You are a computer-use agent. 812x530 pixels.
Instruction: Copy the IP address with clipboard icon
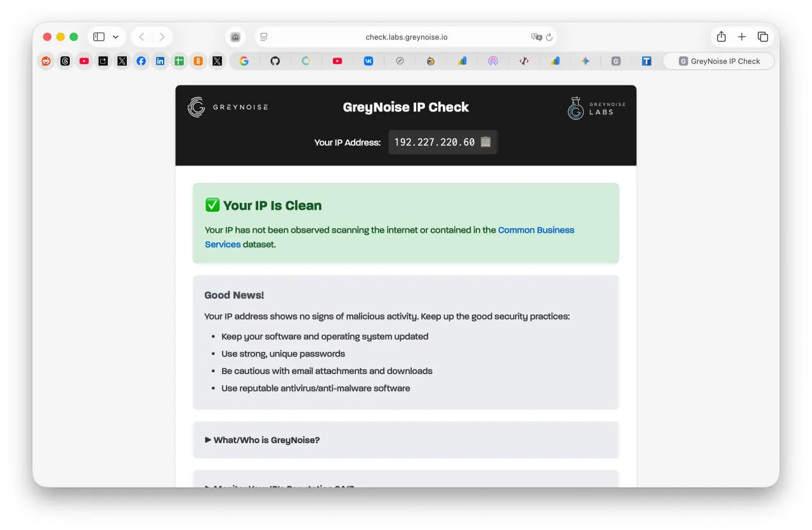pyautogui.click(x=485, y=142)
